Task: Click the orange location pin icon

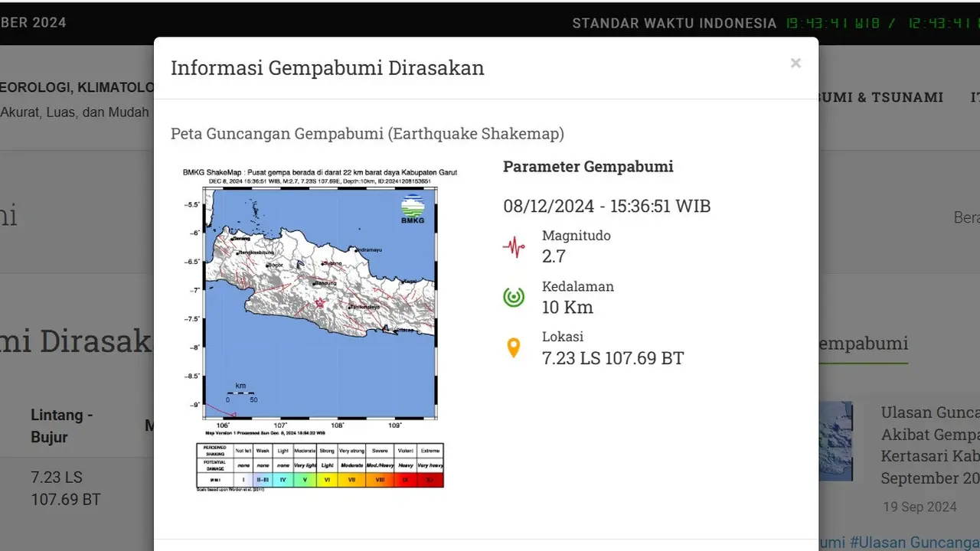Action: 514,348
